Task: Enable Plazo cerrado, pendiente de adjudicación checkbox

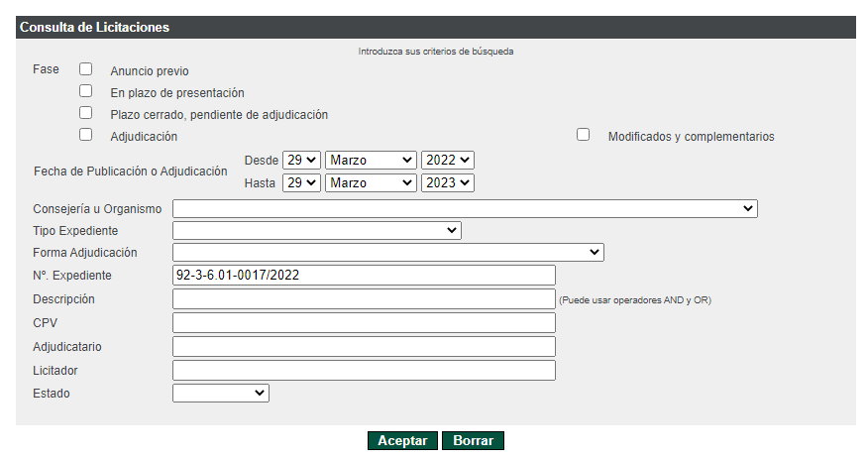Action: [x=85, y=113]
